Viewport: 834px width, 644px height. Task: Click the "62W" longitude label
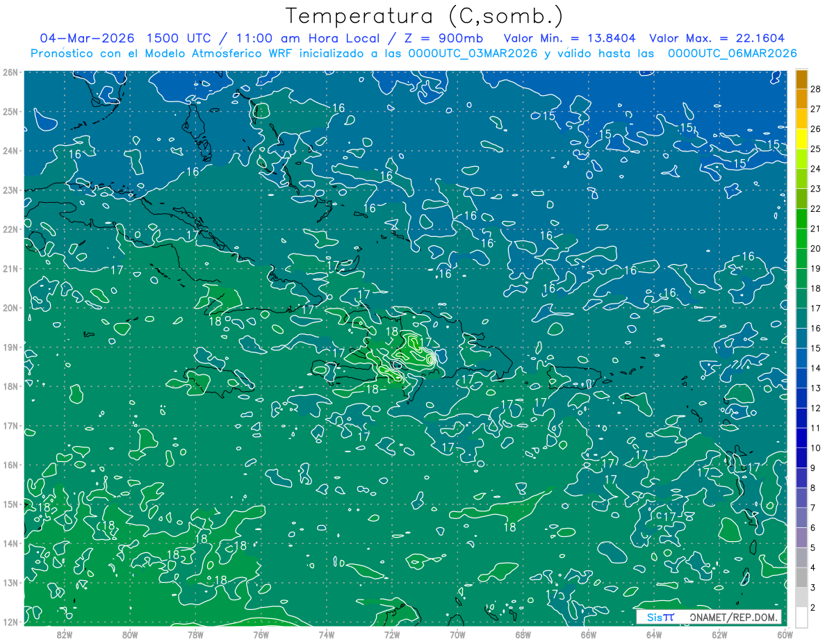click(x=719, y=634)
